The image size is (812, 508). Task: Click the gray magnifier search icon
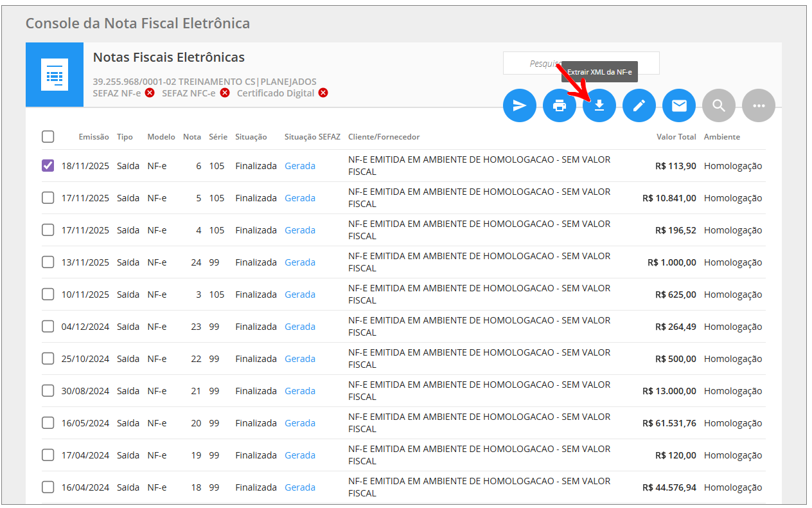pyautogui.click(x=719, y=105)
